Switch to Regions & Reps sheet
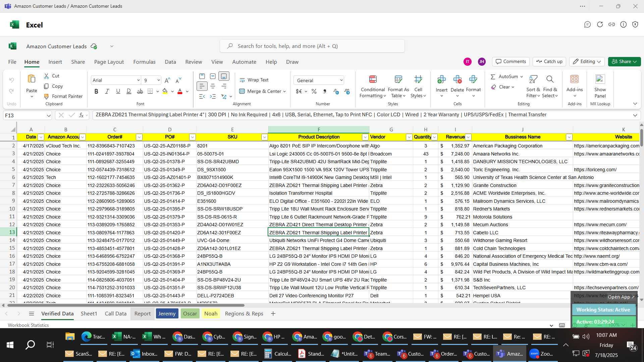Screen dimensions: 644x362 click(x=244, y=314)
